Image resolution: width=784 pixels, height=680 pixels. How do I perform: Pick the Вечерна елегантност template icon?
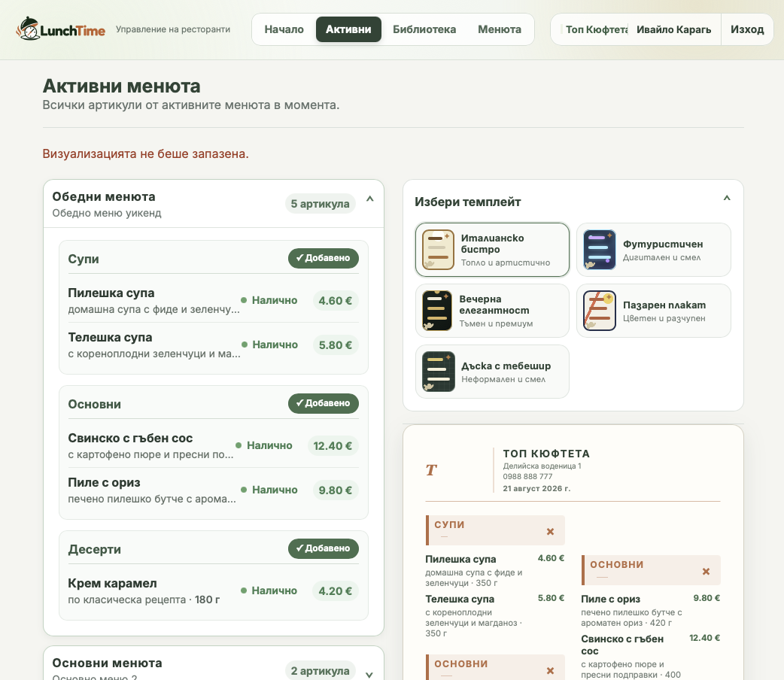(437, 311)
